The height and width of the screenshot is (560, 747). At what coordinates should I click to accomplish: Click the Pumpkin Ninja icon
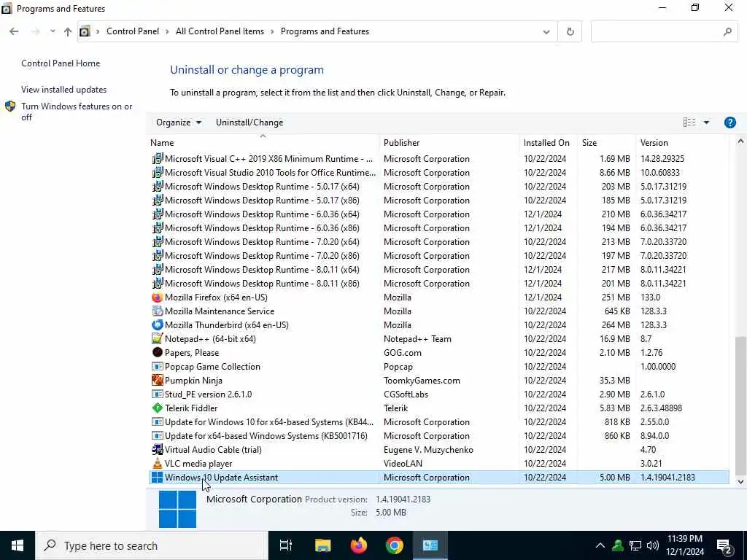(x=158, y=380)
